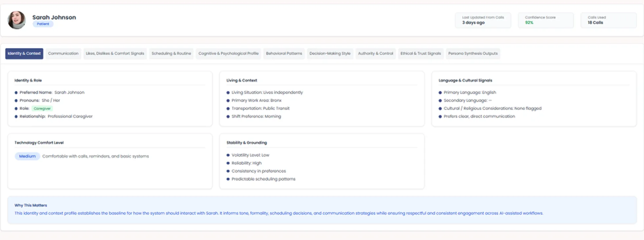Click the Medium technology comfort badge
Image resolution: width=644 pixels, height=240 pixels.
tap(27, 156)
